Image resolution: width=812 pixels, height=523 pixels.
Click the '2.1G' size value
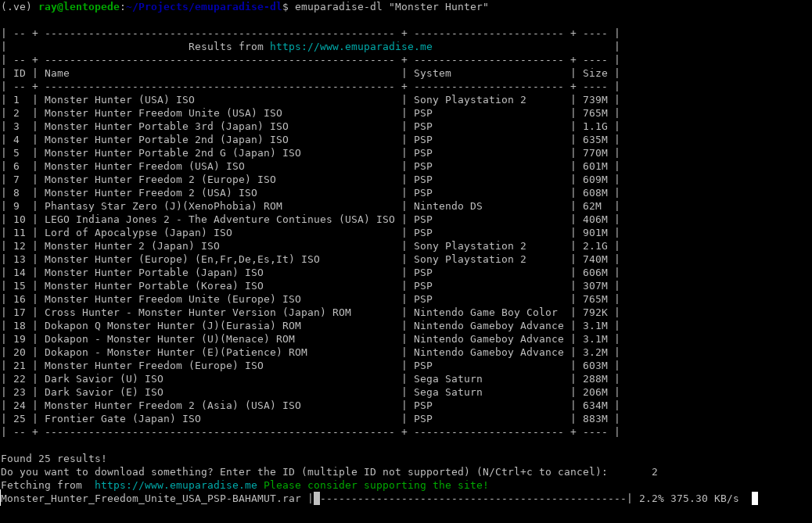[x=595, y=246]
